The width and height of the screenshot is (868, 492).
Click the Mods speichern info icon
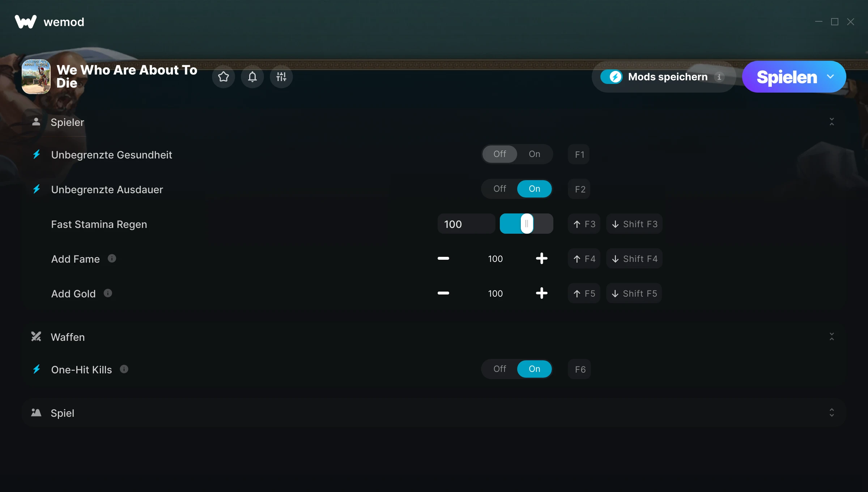pyautogui.click(x=719, y=77)
